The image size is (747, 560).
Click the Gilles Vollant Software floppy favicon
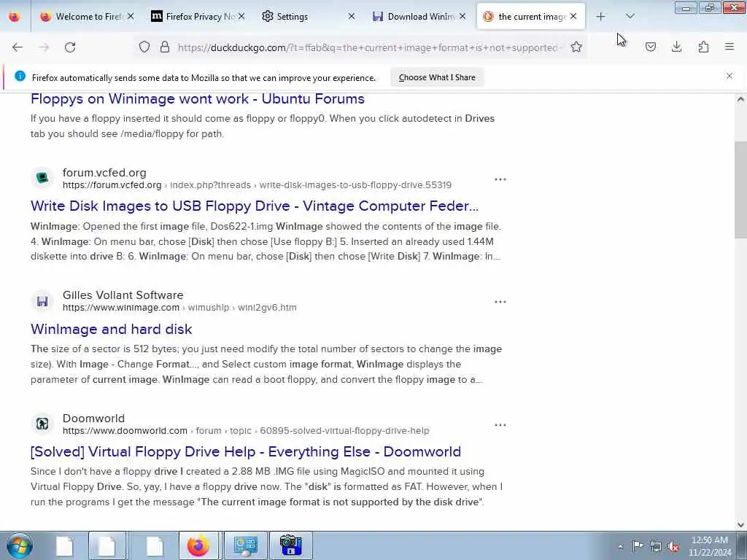coord(42,301)
